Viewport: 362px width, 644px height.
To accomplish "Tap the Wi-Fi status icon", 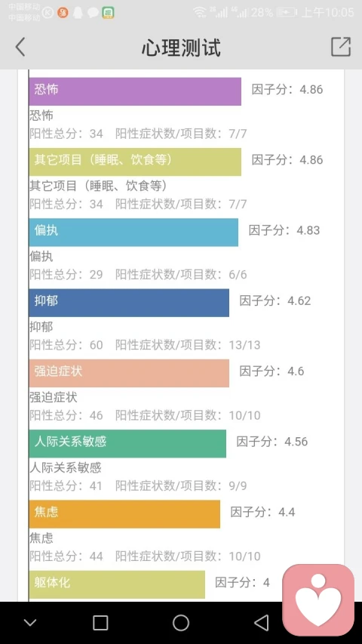I will pos(200,12).
